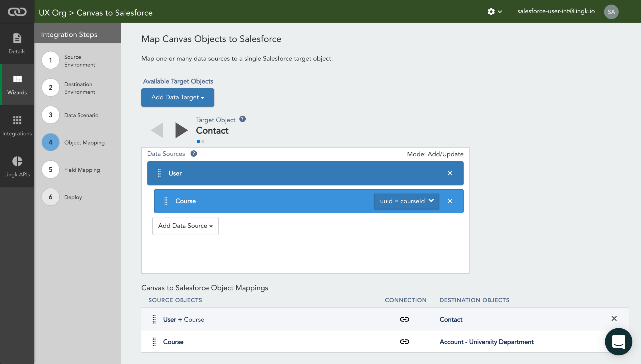The width and height of the screenshot is (641, 364).
Task: Select the first target pagination dot
Action: 198,141
